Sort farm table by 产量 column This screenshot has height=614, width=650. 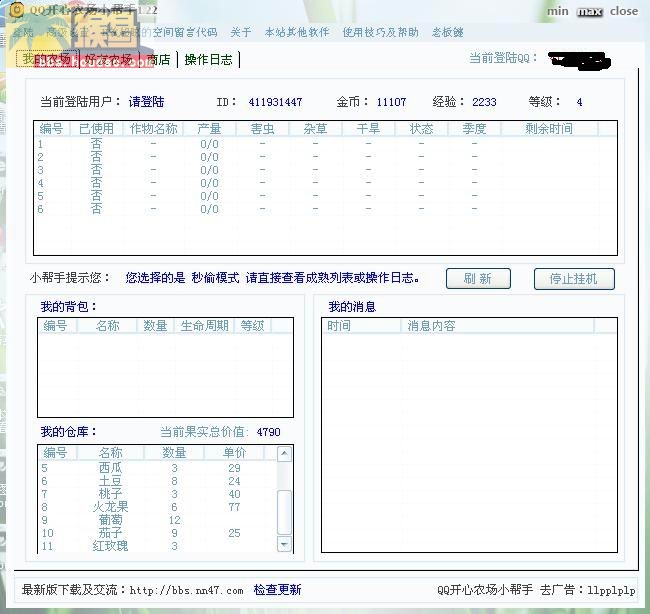click(x=209, y=129)
